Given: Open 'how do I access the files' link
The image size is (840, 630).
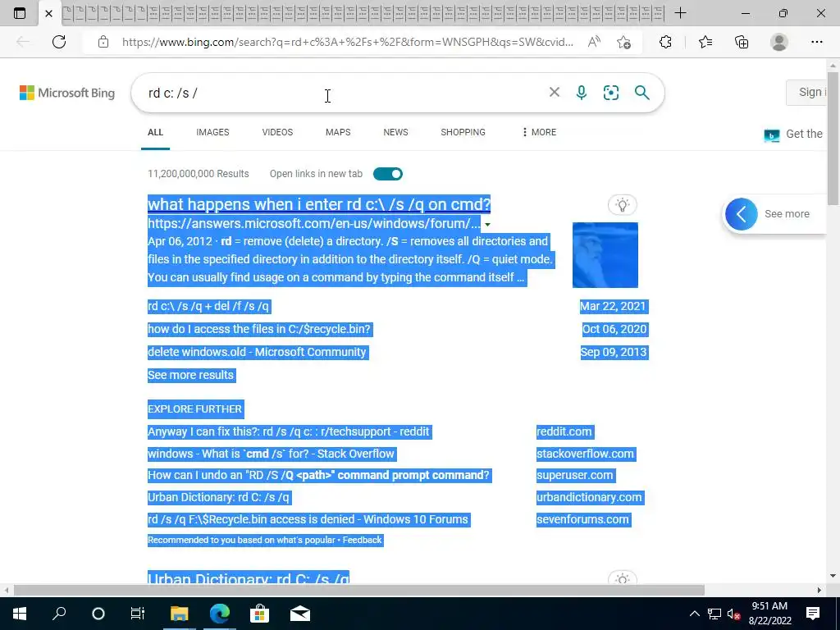Looking at the screenshot, I should 259,329.
